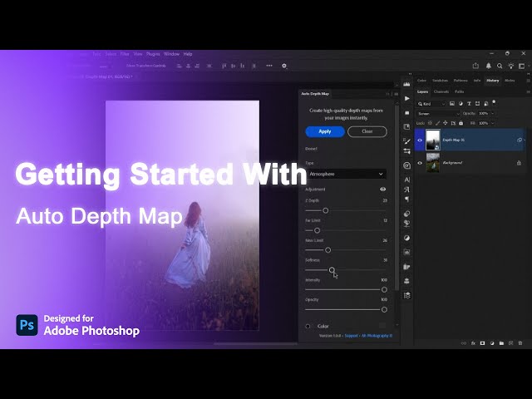This screenshot has width=532, height=399.
Task: Toggle lock image pixels brush icon
Action: pos(438,123)
